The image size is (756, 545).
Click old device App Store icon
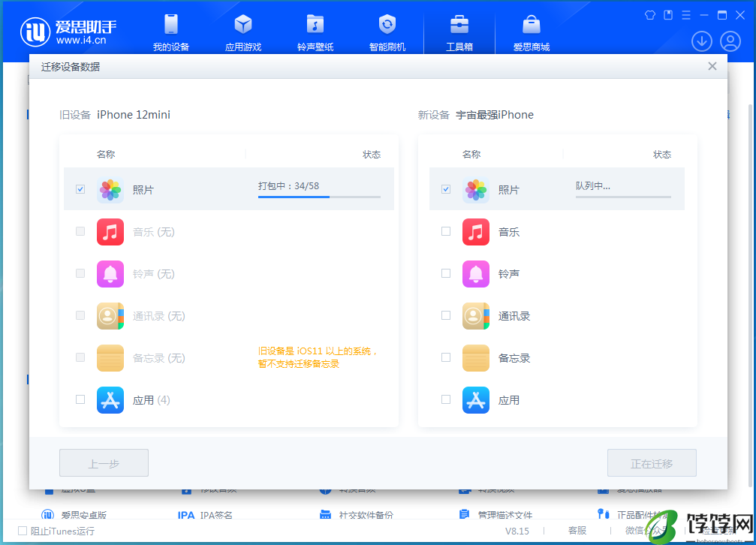coord(110,400)
